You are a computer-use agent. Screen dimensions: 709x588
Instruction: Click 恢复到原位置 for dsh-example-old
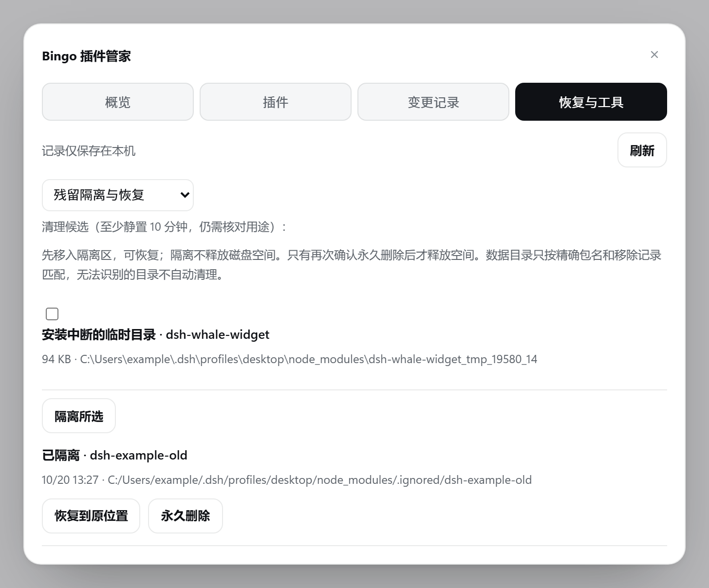pyautogui.click(x=91, y=516)
